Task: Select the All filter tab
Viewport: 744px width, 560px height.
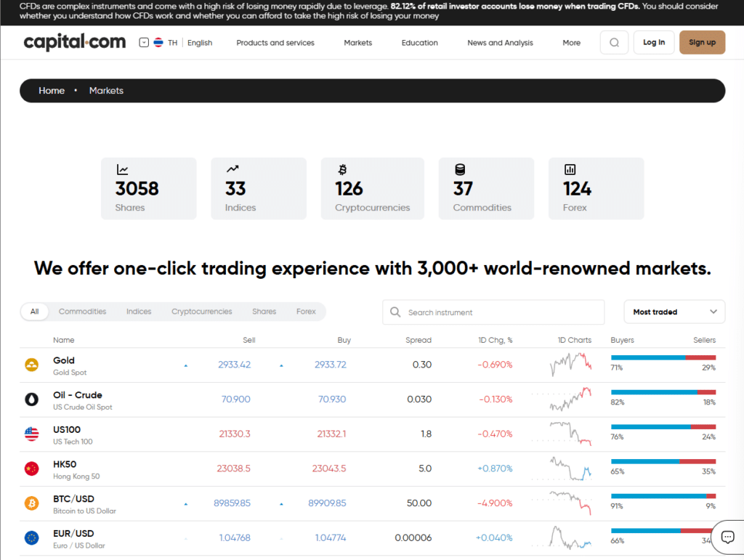Action: pyautogui.click(x=35, y=312)
